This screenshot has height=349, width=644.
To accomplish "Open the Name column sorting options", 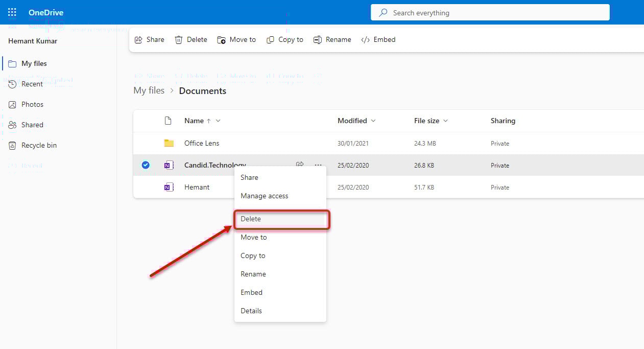I will click(217, 121).
